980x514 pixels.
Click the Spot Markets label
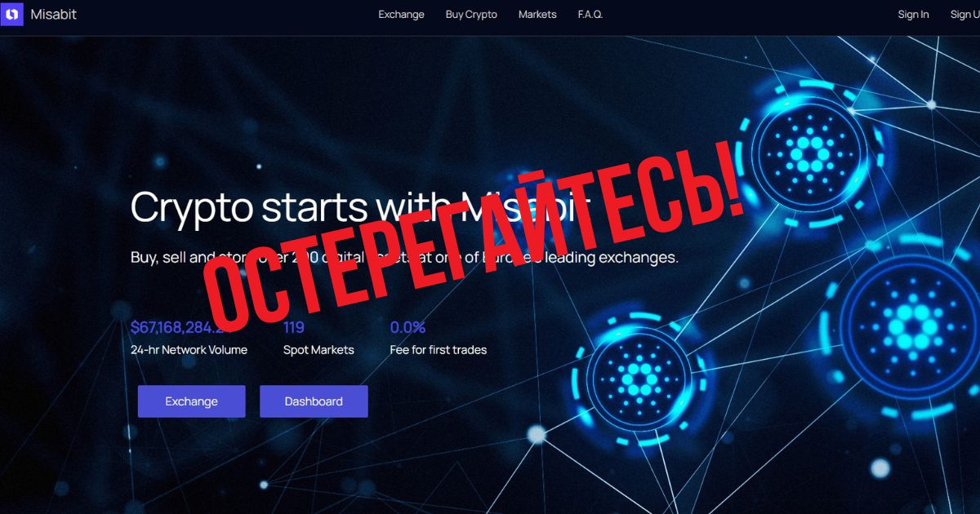pos(318,350)
